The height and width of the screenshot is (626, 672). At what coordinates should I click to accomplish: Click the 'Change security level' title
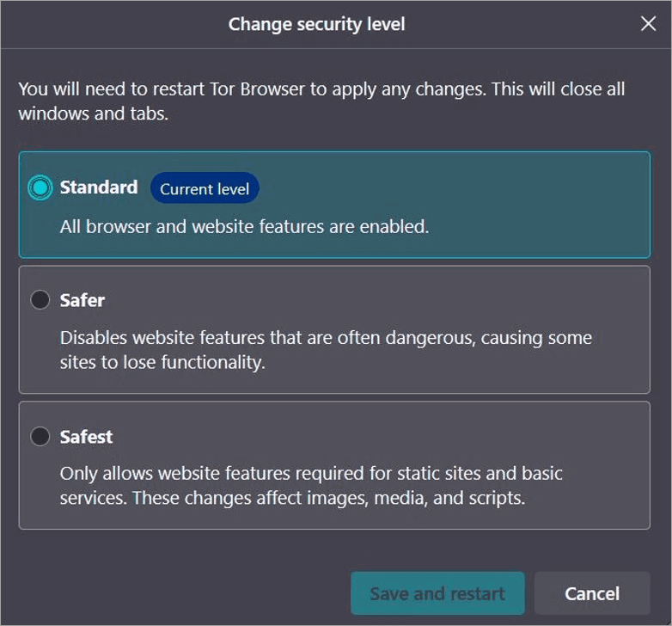coord(316,24)
